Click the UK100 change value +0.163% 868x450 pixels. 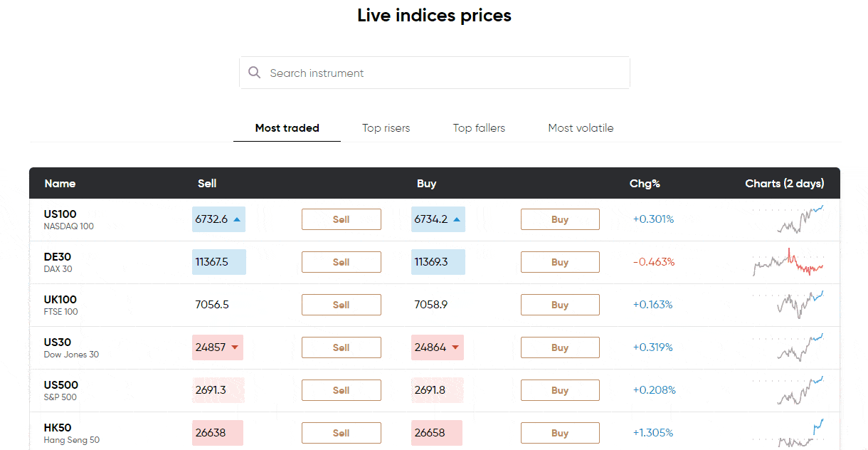click(652, 305)
